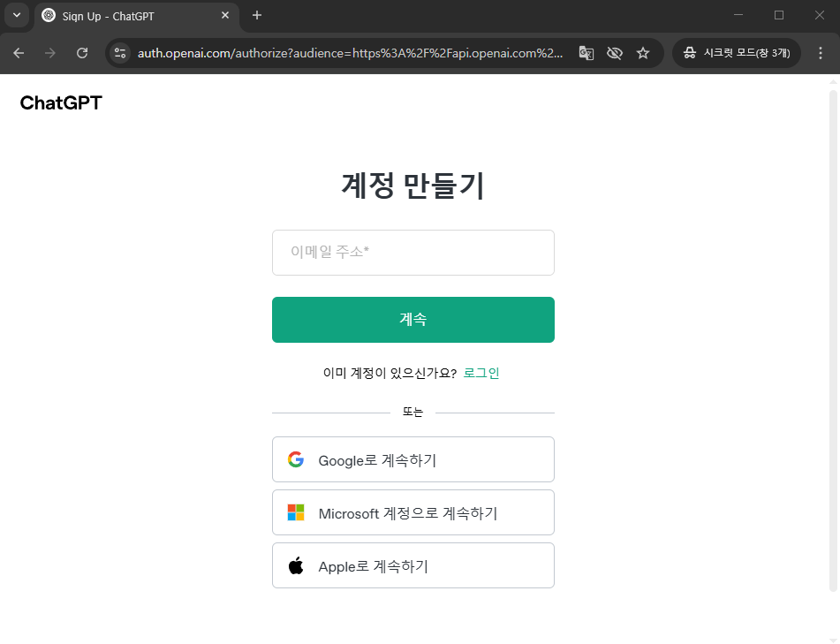Screen dimensions: 840x644
Task: Click the browser forward arrow
Action: click(49, 53)
